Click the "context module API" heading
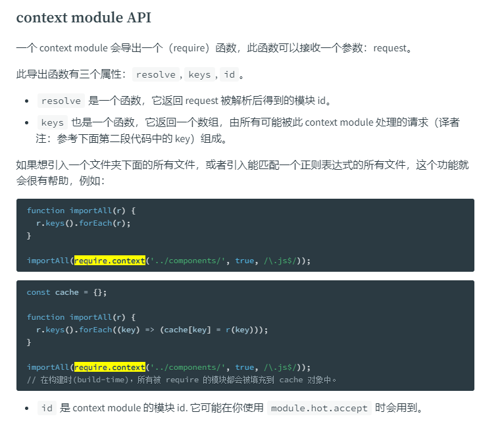 coord(84,18)
